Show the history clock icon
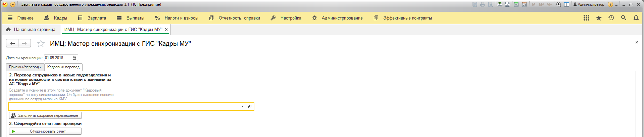 611,18
